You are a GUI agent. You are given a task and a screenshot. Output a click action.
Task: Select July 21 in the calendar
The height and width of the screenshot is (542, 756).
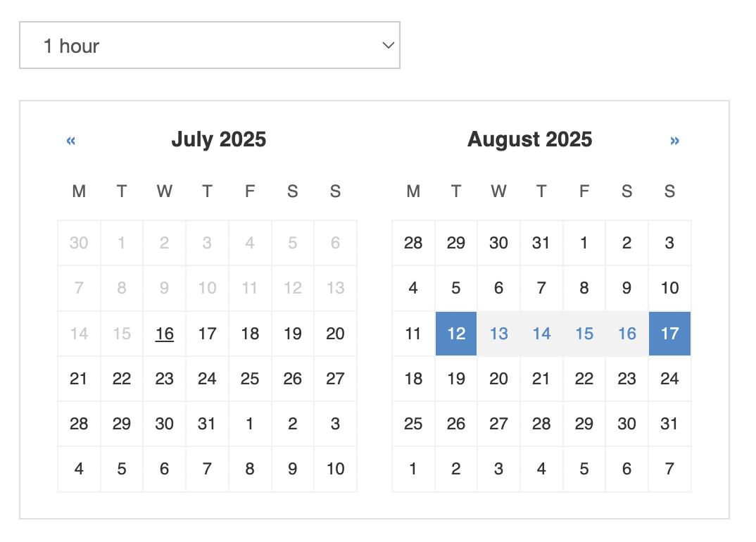click(79, 379)
